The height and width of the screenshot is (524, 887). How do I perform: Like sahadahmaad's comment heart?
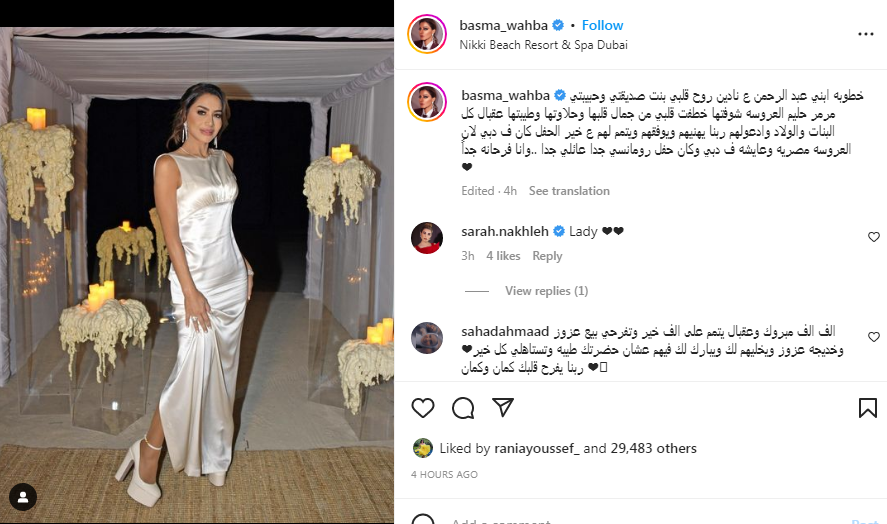click(873, 337)
